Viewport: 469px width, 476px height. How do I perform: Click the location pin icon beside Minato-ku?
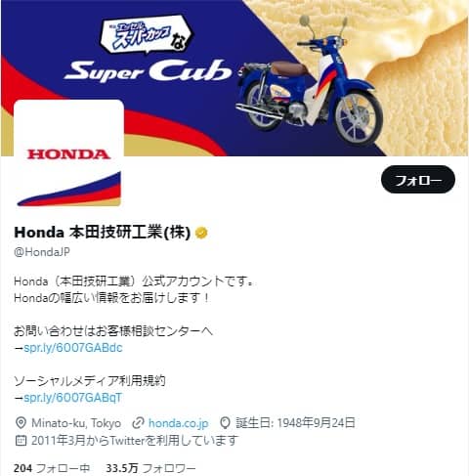(x=21, y=423)
